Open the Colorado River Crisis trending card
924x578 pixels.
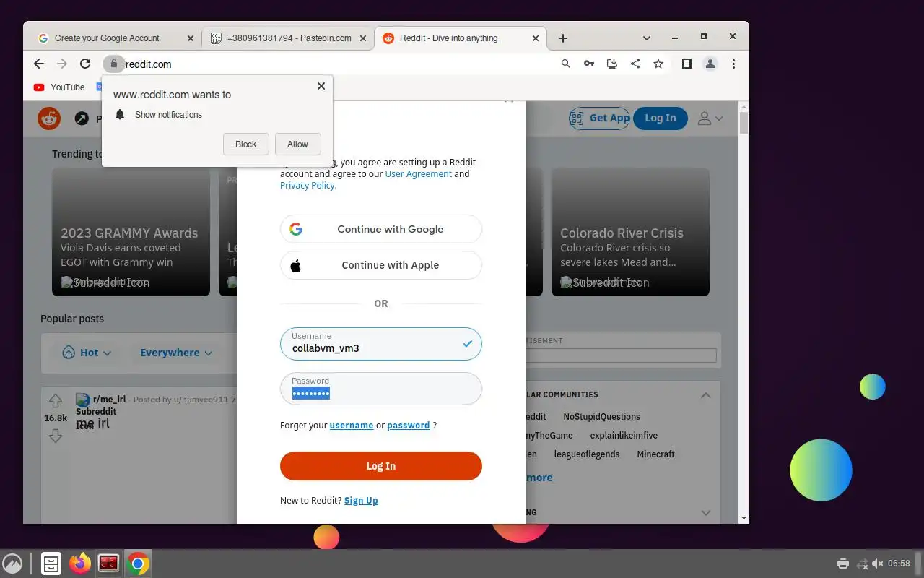(x=630, y=232)
